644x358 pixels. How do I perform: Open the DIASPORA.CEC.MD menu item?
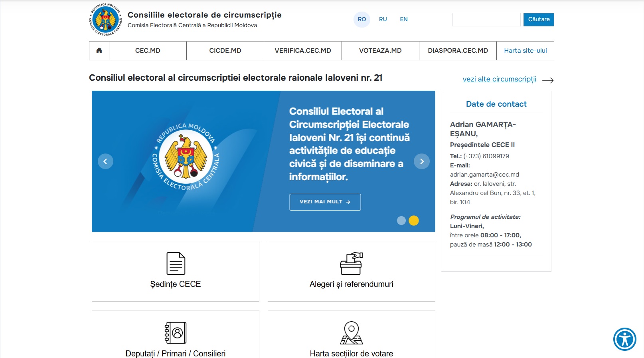point(458,51)
